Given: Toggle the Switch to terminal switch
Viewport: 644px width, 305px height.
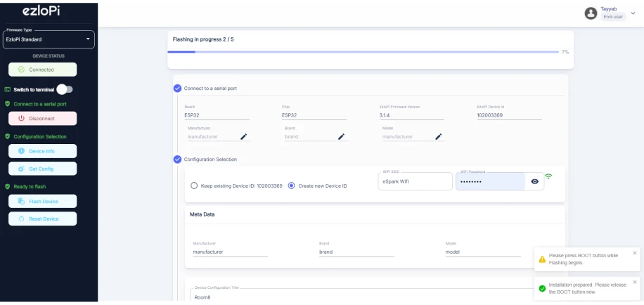Looking at the screenshot, I should [65, 89].
